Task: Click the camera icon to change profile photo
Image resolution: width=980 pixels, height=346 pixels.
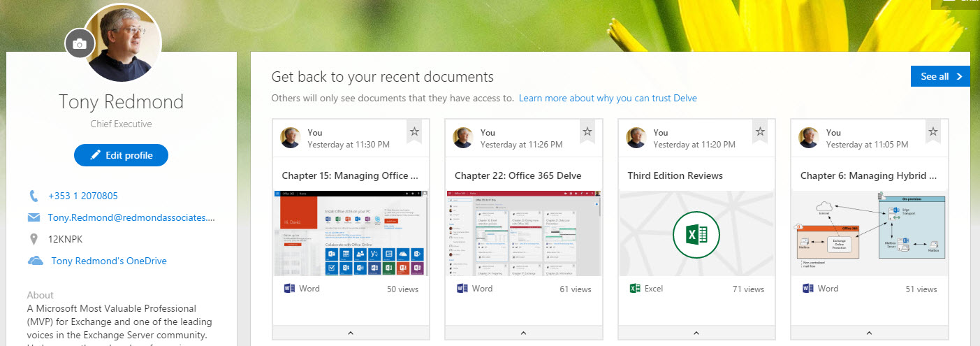Action: [80, 44]
